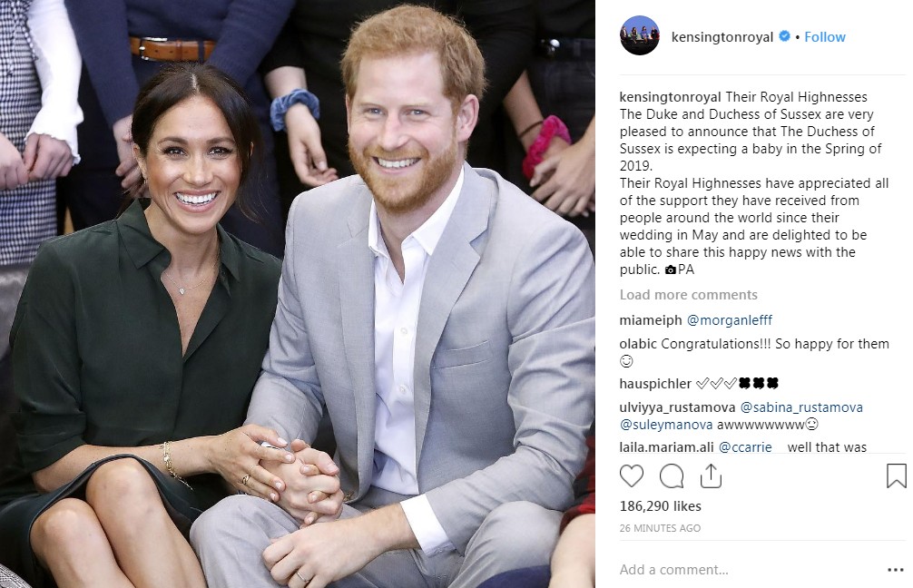View commenter olabic's profile
913x588 pixels.
click(638, 344)
